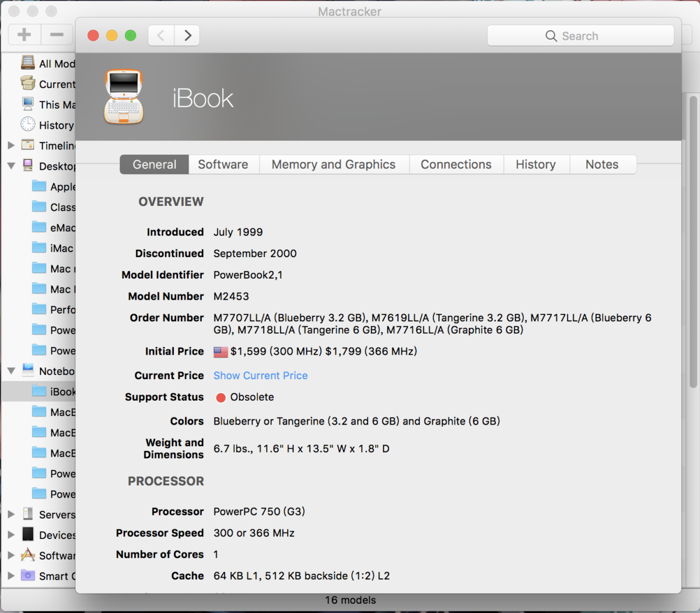Select the Timeline calendar icon

click(27, 145)
